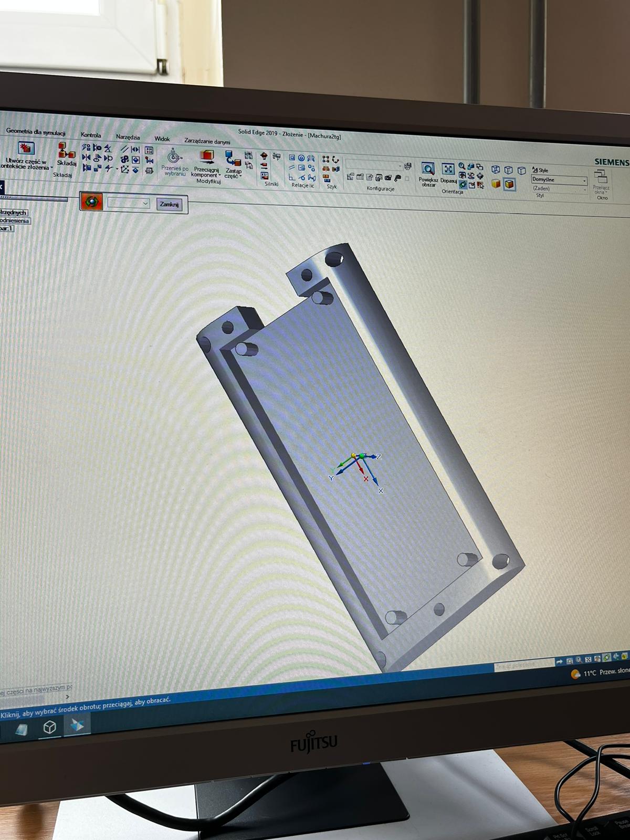This screenshot has height=840, width=630.
Task: Click the grayed Przenieś po wybraniu icon
Action: (175, 156)
